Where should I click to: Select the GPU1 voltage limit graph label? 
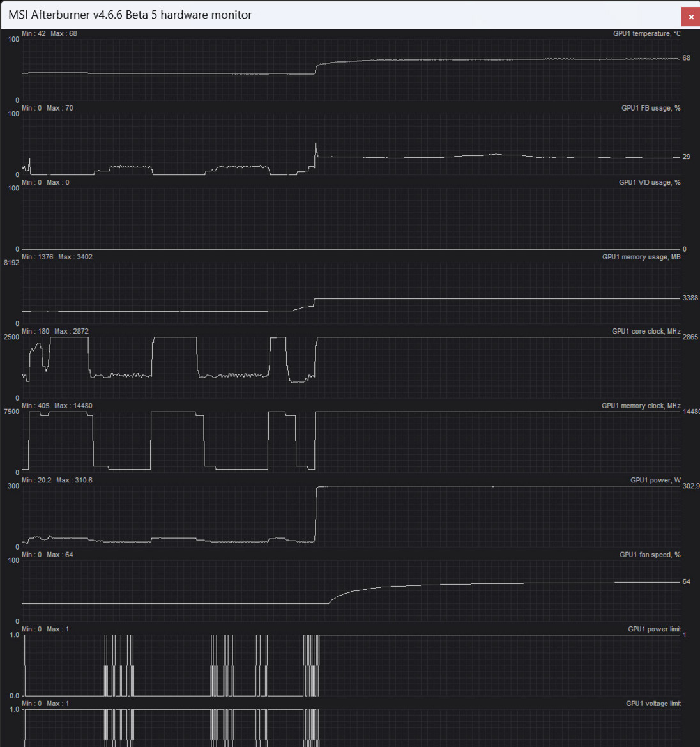tap(653, 703)
